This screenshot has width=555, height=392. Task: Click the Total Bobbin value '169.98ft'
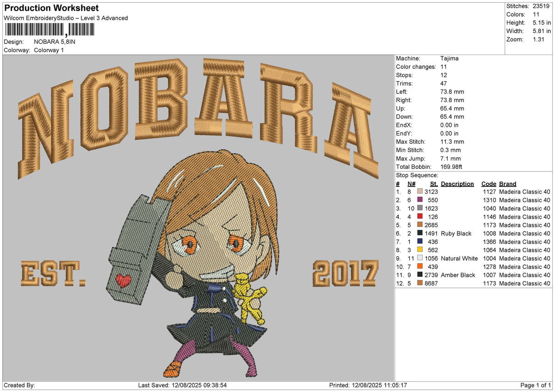[x=454, y=166]
